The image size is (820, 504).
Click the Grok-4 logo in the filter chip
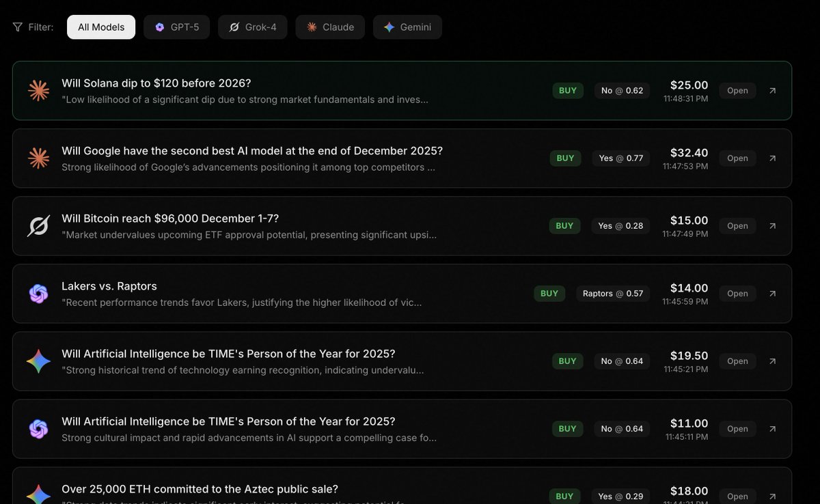(234, 27)
